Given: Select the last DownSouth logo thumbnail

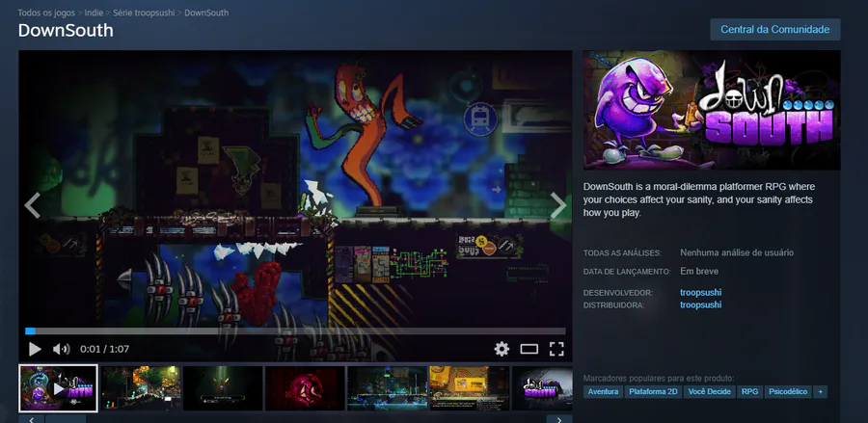Looking at the screenshot, I should 542,388.
